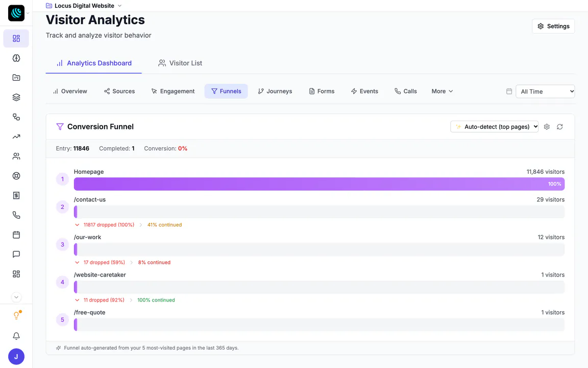Viewport: 588px width, 368px height.
Task: Click the J user avatar
Action: pos(16,357)
